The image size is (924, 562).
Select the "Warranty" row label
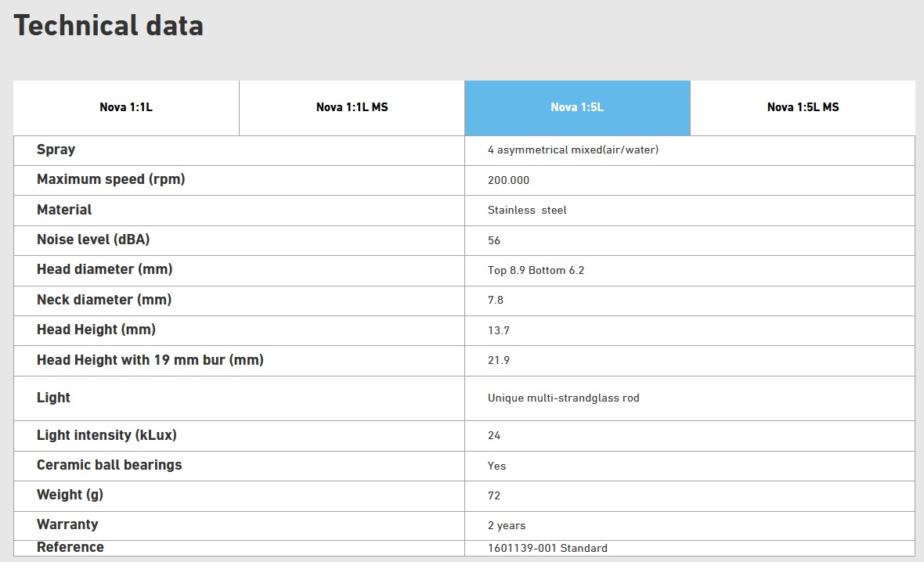67,525
